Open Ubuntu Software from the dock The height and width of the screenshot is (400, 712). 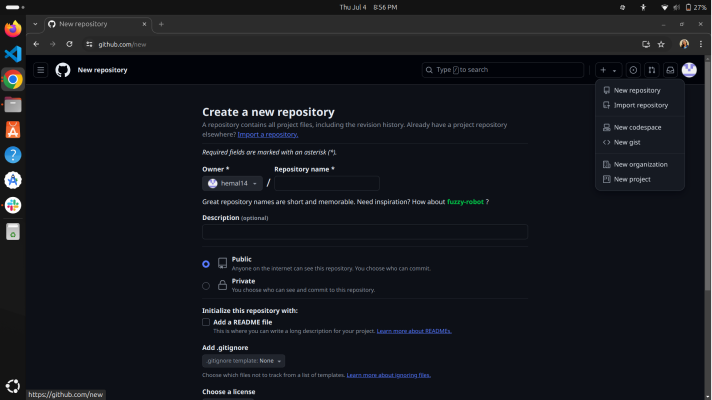tap(13, 130)
